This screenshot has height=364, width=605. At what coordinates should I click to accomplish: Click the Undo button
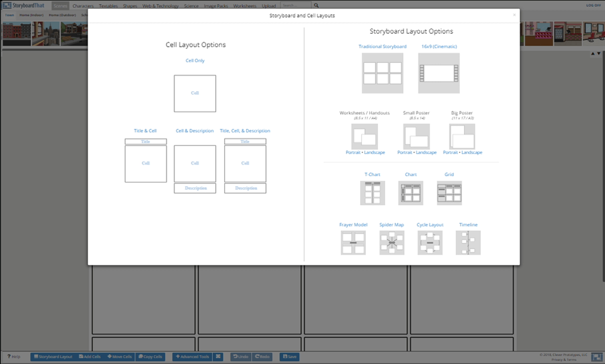pos(240,356)
